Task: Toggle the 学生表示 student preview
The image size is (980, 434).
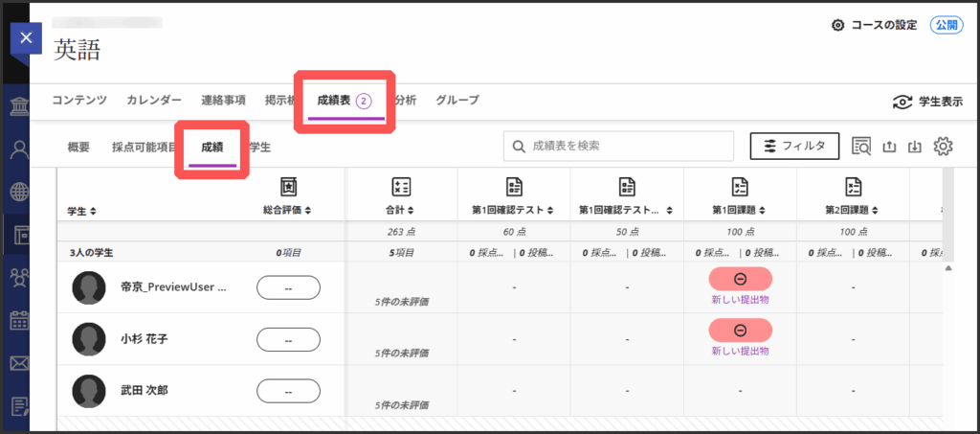Action: [926, 102]
